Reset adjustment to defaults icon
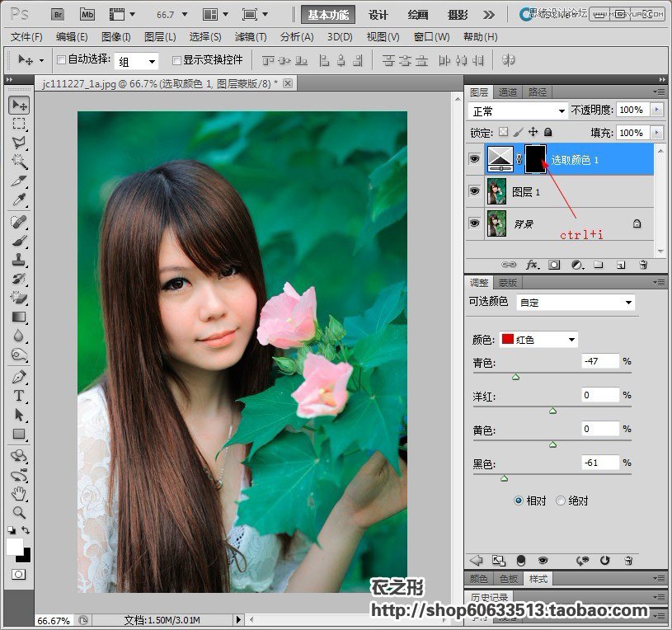This screenshot has width=672, height=630. (x=604, y=560)
